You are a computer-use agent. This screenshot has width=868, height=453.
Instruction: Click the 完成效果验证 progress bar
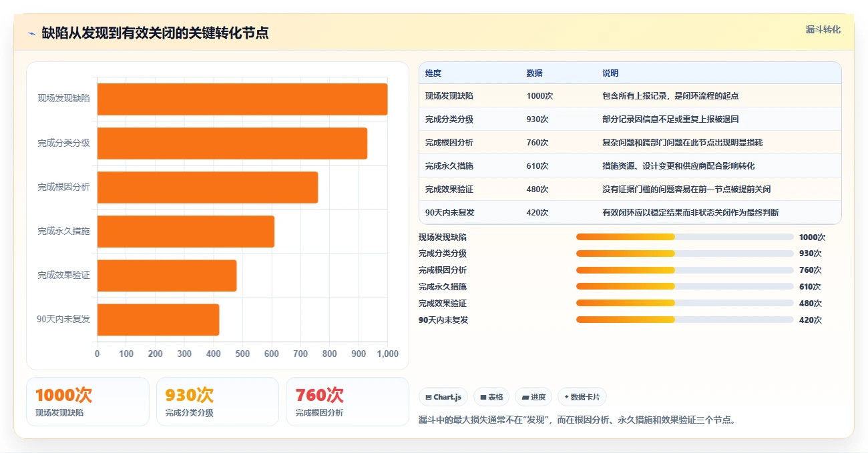pyautogui.click(x=685, y=303)
